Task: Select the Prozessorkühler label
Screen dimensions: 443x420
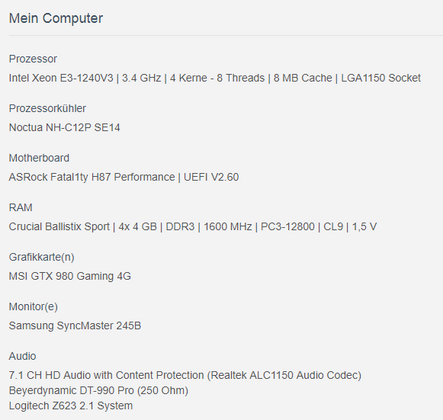Action: pos(47,108)
